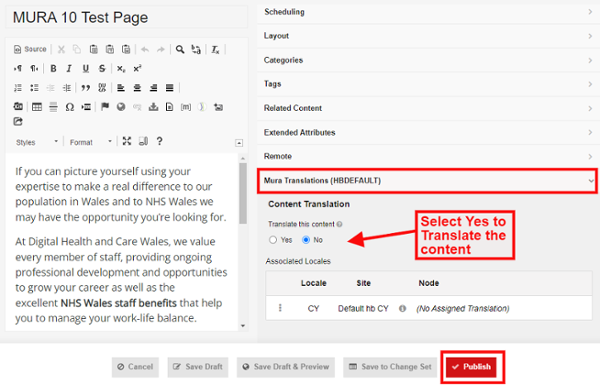This screenshot has height=385, width=600.
Task: Click the scrollbar down arrow in editor
Action: click(243, 326)
